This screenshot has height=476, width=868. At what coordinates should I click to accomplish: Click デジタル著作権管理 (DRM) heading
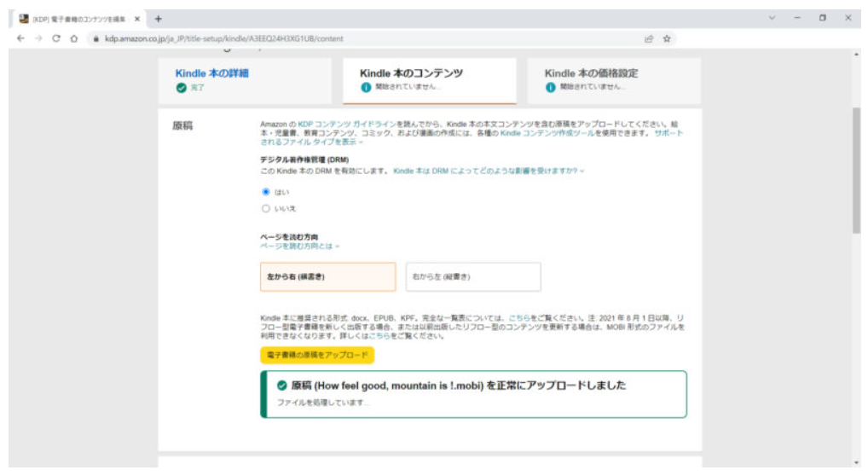tap(304, 160)
